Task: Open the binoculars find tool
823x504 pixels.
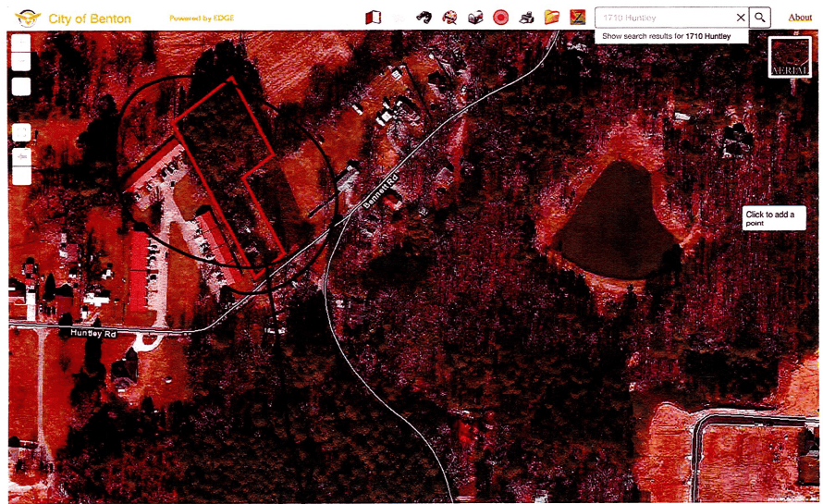Action: click(x=424, y=17)
